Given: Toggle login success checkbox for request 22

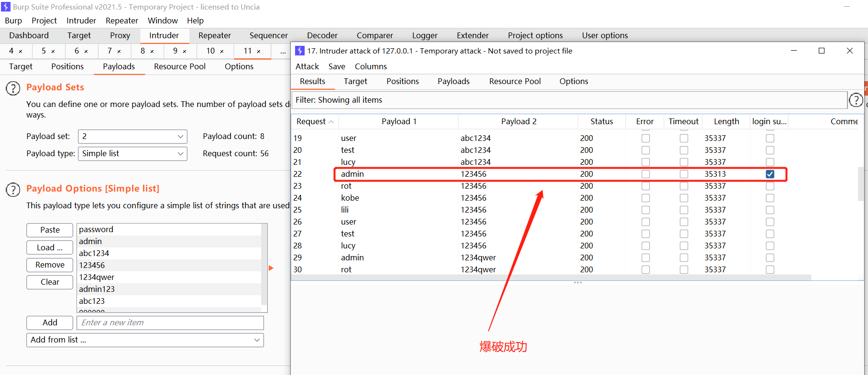Looking at the screenshot, I should pyautogui.click(x=770, y=174).
